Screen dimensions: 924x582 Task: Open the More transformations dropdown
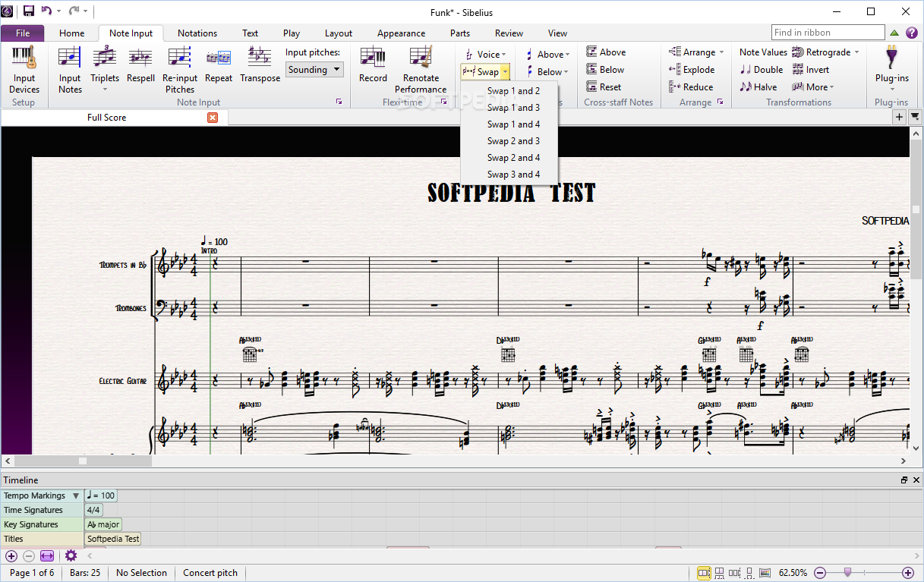(813, 87)
